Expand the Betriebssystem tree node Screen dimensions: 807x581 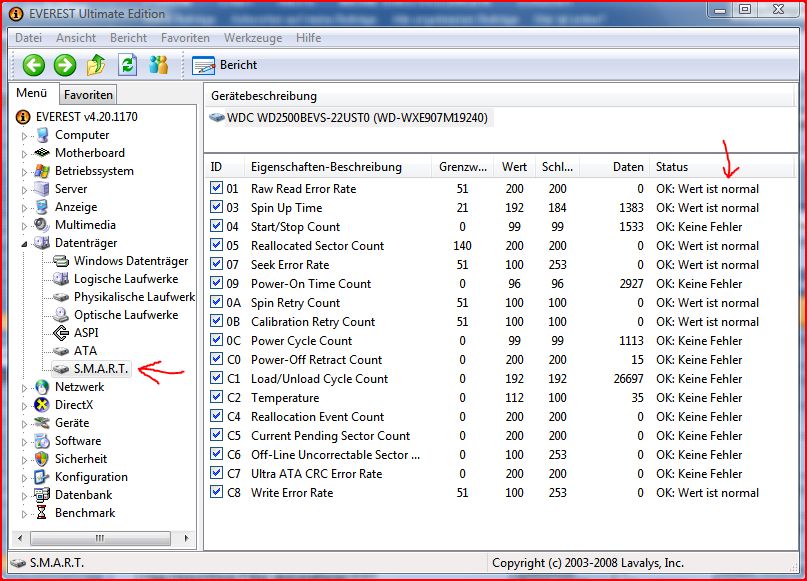24,172
